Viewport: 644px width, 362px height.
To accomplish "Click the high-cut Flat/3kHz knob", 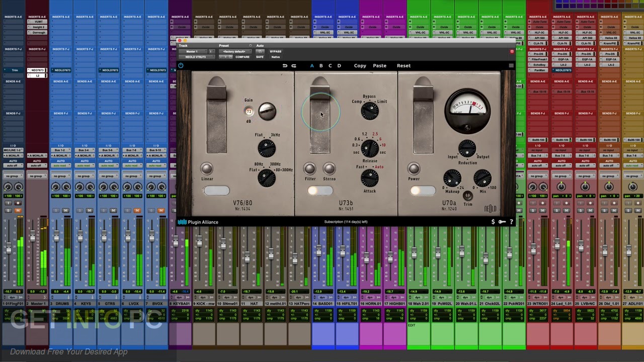I will tap(267, 148).
